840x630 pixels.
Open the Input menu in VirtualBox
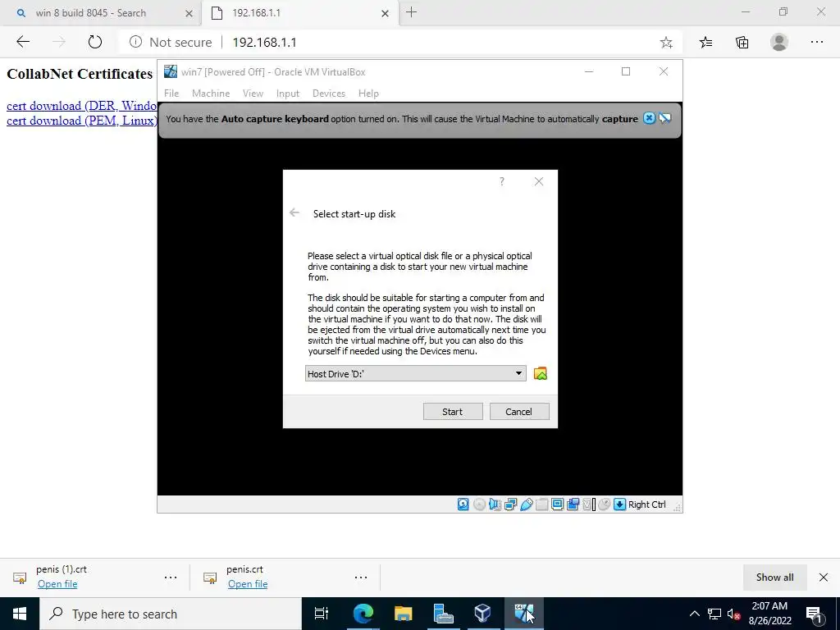click(x=288, y=94)
